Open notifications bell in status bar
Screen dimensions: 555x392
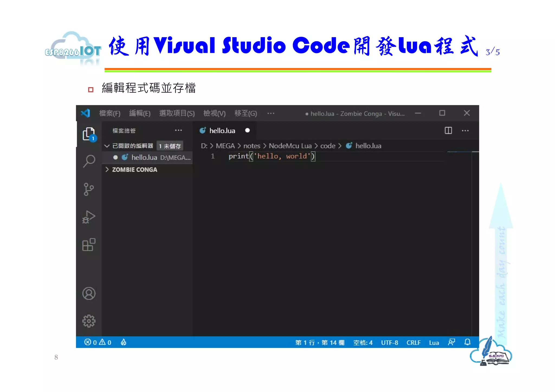(x=467, y=342)
